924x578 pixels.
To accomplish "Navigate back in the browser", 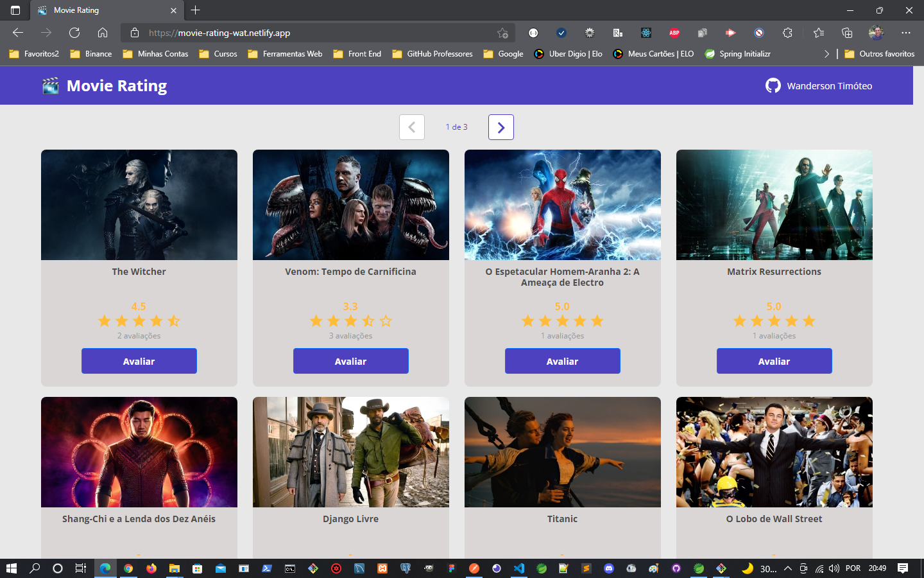I will click(x=18, y=33).
